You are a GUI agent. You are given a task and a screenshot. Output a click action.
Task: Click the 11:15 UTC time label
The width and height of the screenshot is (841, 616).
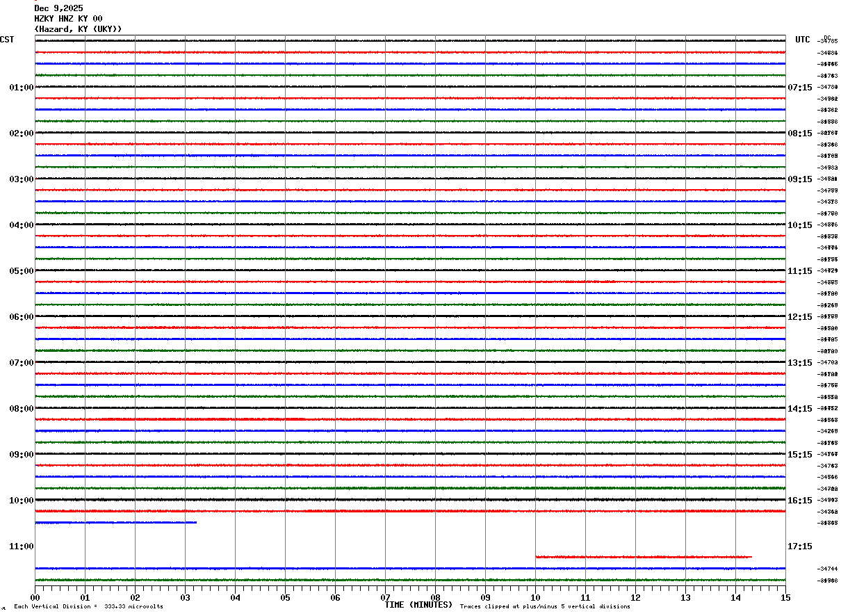(x=800, y=271)
